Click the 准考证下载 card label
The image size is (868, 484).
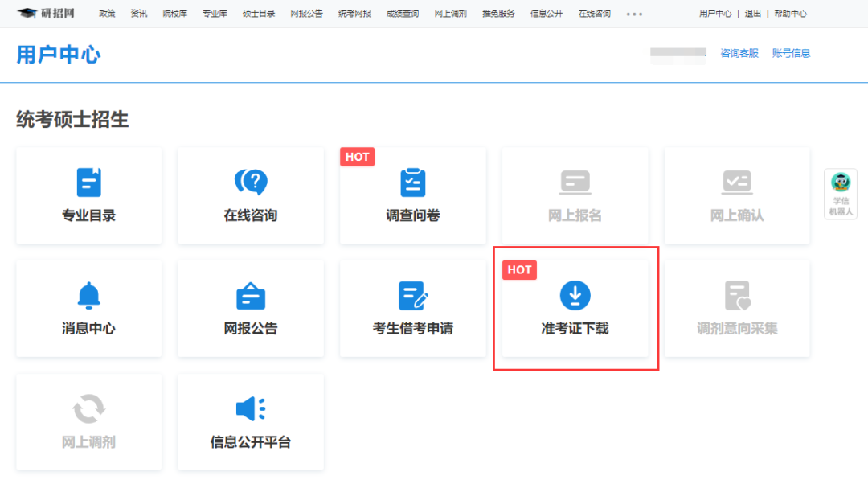tap(575, 328)
